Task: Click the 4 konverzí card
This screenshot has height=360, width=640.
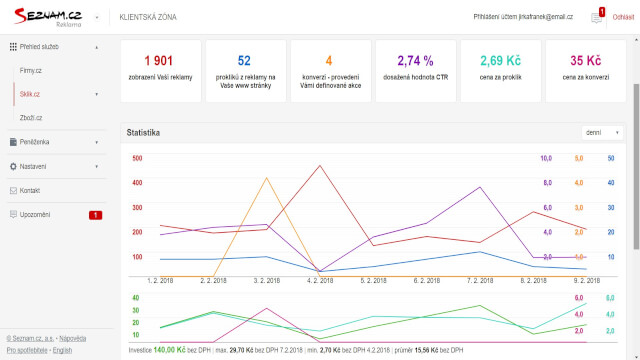Action: [331, 71]
